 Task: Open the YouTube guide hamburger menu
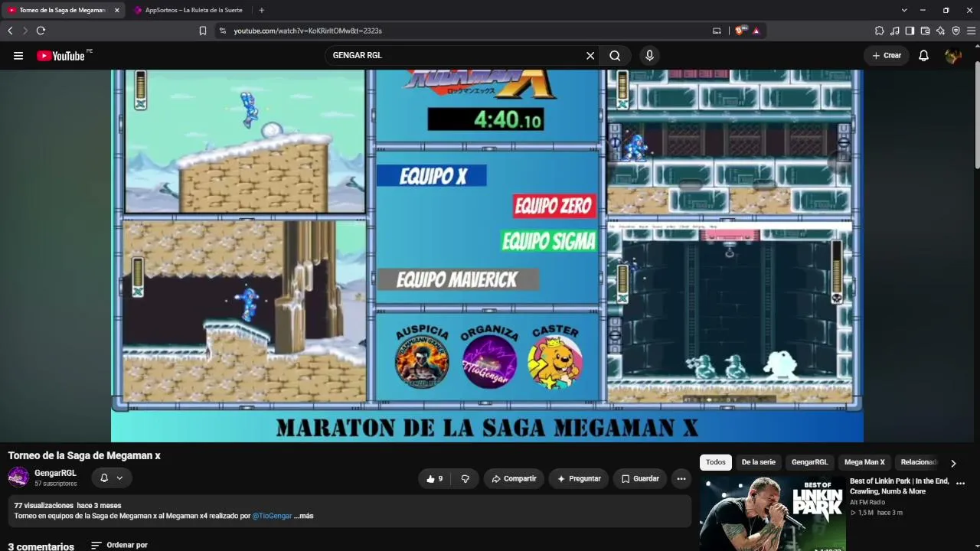[x=18, y=55]
